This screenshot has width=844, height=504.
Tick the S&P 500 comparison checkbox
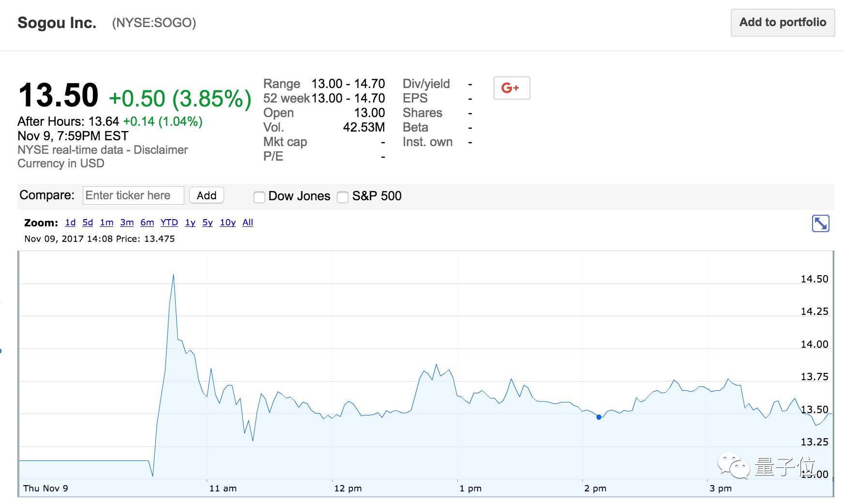click(343, 197)
